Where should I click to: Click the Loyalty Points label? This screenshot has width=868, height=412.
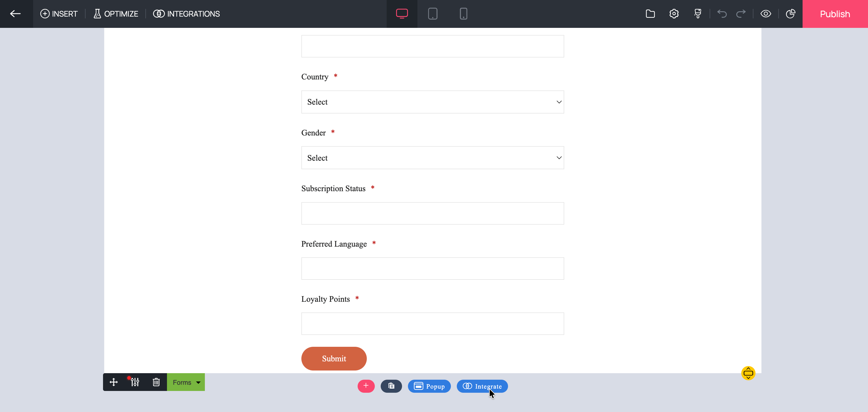(x=326, y=299)
